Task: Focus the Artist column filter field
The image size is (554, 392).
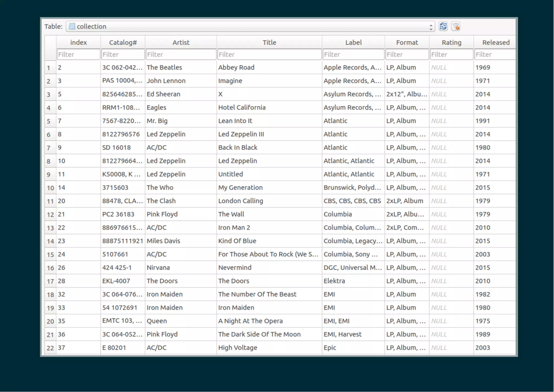Action: 181,54
